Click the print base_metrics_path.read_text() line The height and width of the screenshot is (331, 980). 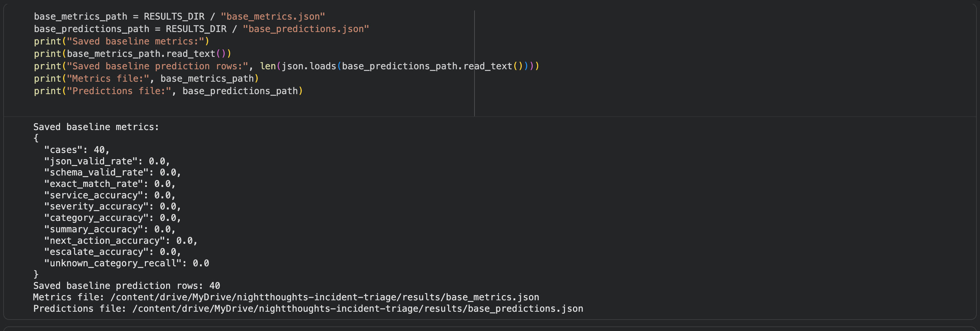tap(132, 54)
